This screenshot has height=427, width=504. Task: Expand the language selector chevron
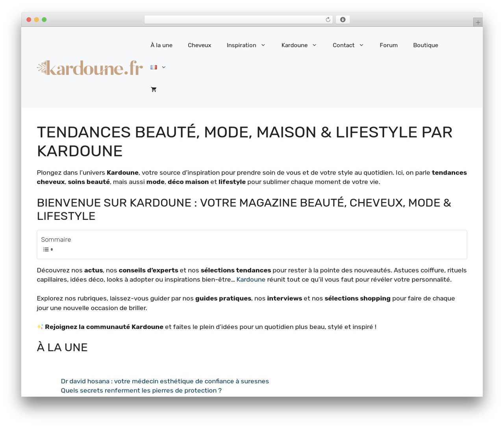click(164, 67)
